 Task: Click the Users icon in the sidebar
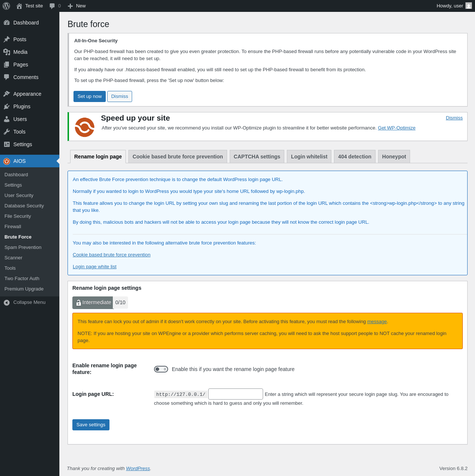(x=7, y=119)
